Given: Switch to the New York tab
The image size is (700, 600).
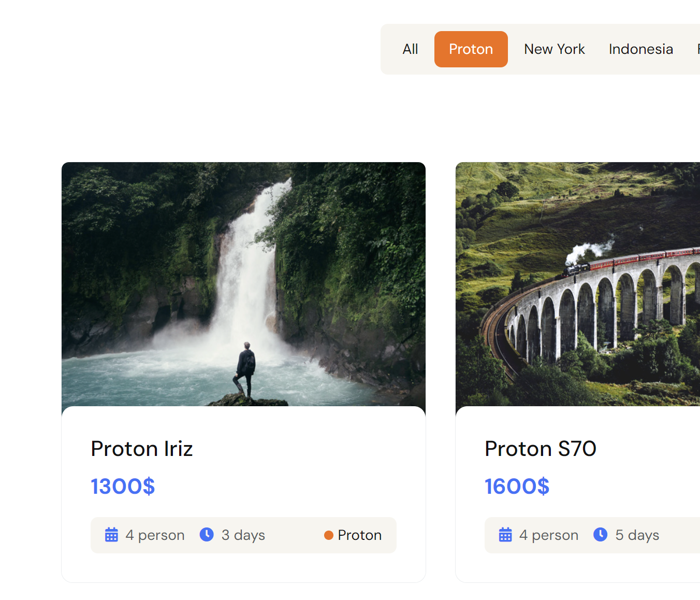Looking at the screenshot, I should click(554, 49).
